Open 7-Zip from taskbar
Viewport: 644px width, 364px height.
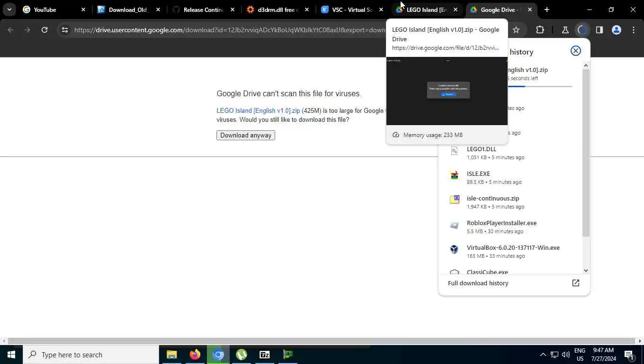coord(265,355)
